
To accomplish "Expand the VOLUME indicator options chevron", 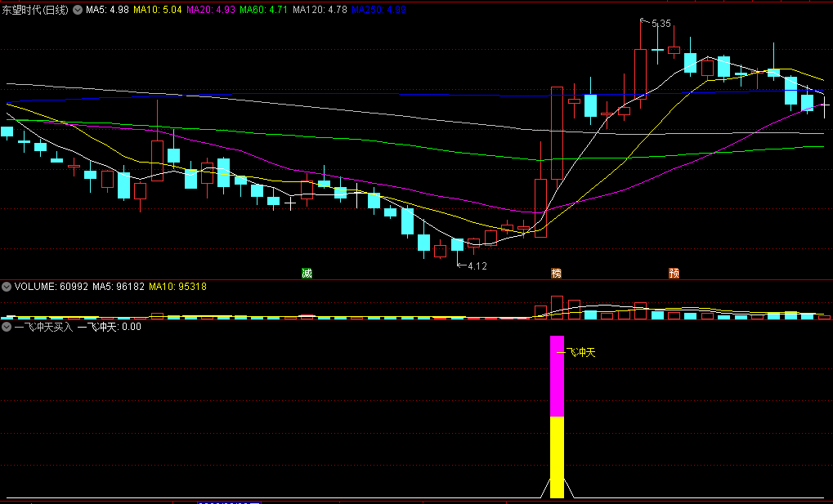I will (7, 287).
